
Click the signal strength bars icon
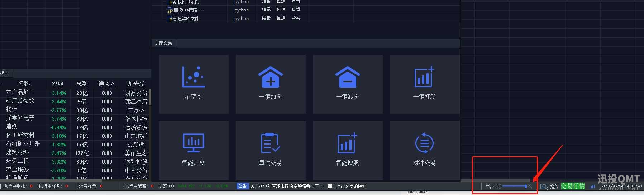pyautogui.click(x=592, y=186)
